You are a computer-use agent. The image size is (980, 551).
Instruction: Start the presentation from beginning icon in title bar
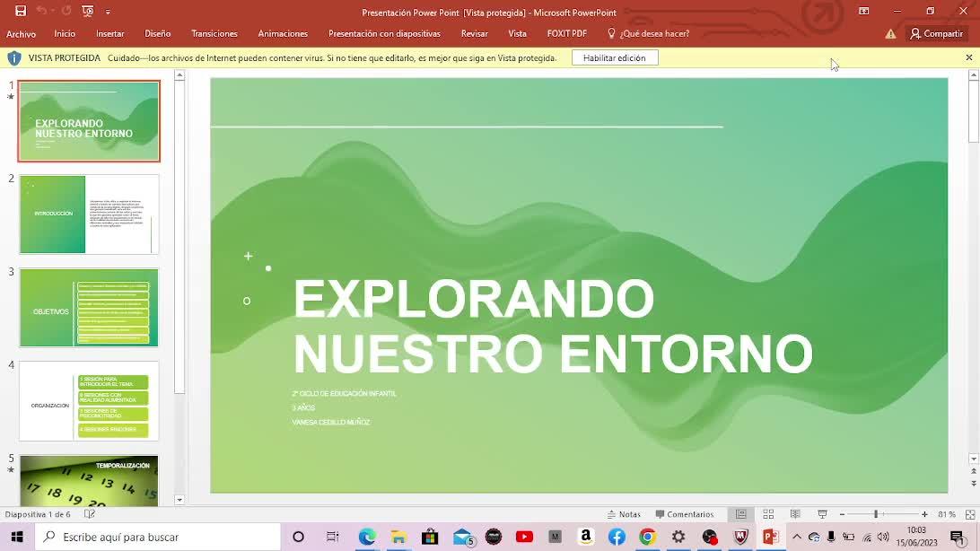[88, 11]
